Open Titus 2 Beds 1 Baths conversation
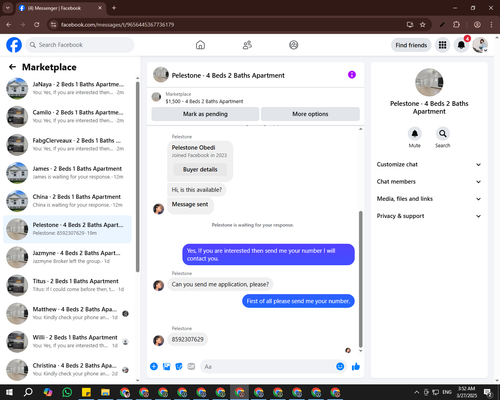This screenshot has width=500, height=400. [67, 285]
